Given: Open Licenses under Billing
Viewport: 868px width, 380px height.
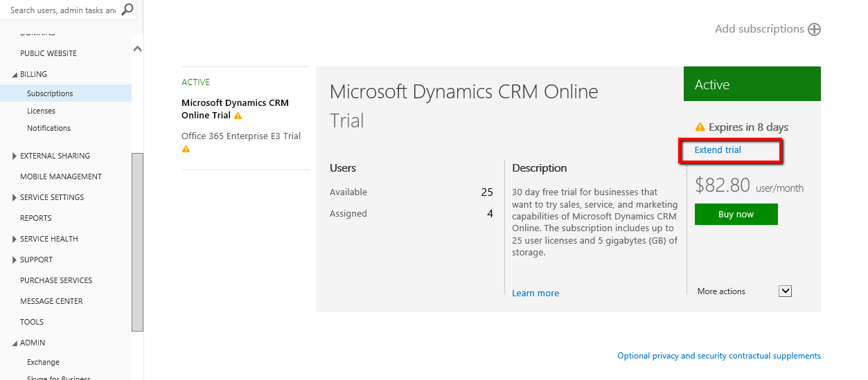Looking at the screenshot, I should (x=41, y=111).
